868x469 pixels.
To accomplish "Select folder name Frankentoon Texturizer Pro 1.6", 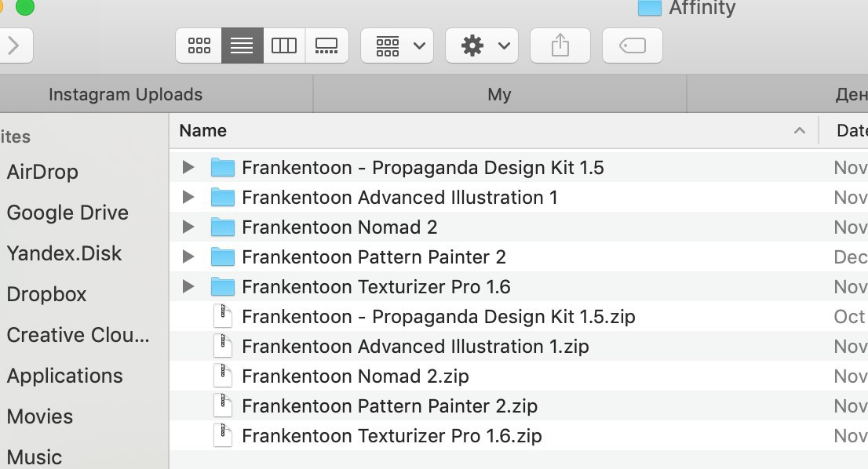I will point(376,287).
